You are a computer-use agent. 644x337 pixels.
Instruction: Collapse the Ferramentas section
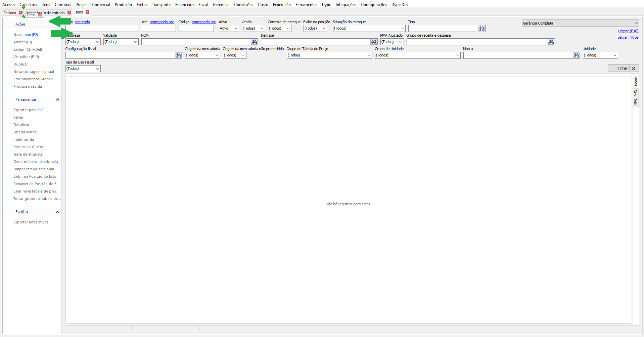coord(57,100)
